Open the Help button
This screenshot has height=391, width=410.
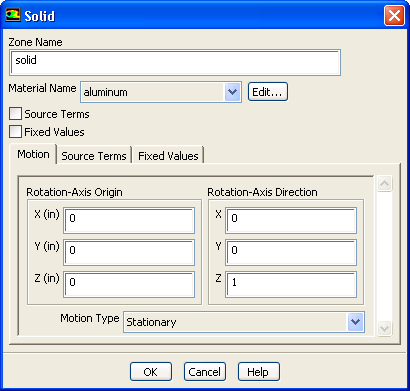(x=258, y=372)
